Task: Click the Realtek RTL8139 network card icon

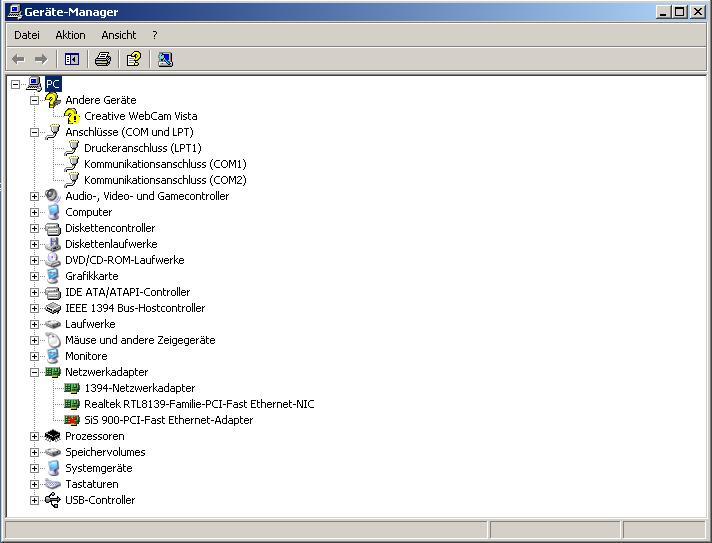Action: pyautogui.click(x=72, y=404)
